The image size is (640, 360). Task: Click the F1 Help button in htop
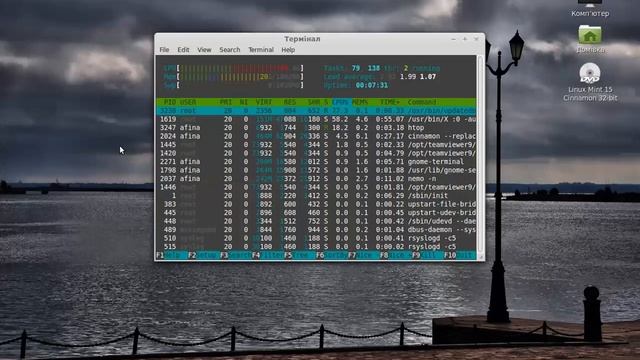point(171,255)
